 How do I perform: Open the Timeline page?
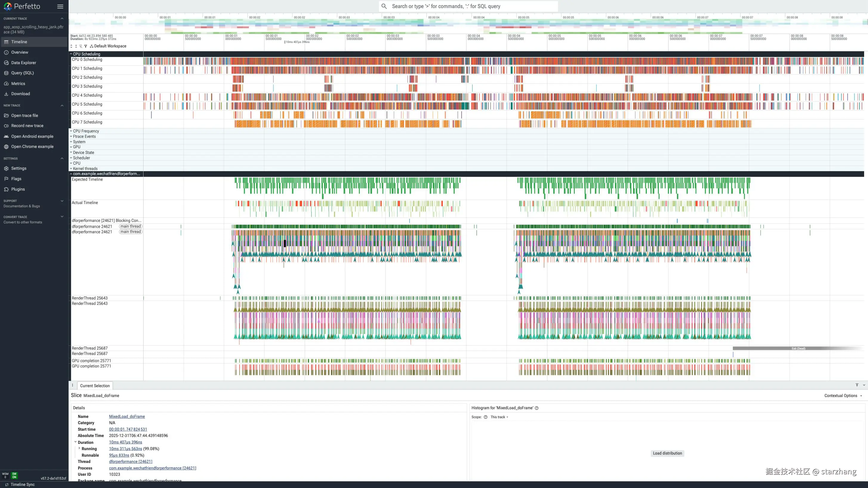34,42
